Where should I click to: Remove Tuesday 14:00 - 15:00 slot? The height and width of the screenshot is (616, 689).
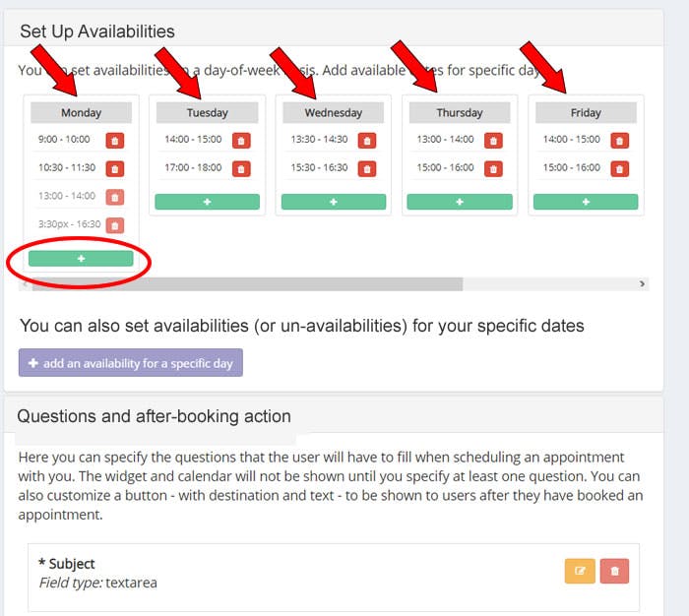[241, 141]
